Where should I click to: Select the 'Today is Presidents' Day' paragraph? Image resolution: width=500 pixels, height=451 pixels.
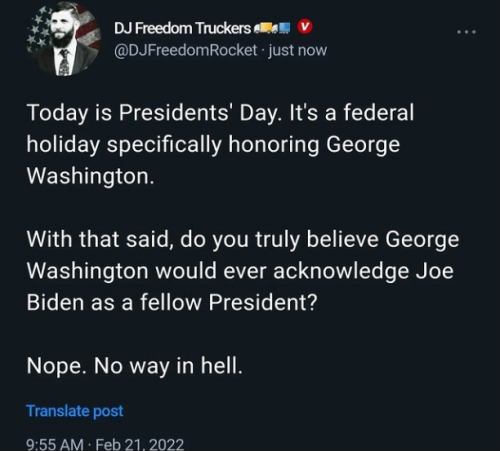(x=220, y=144)
